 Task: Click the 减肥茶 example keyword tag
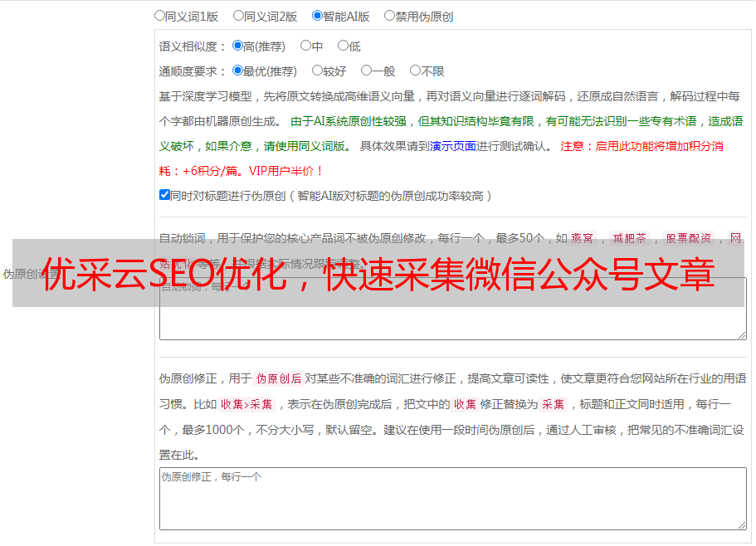[x=629, y=238]
